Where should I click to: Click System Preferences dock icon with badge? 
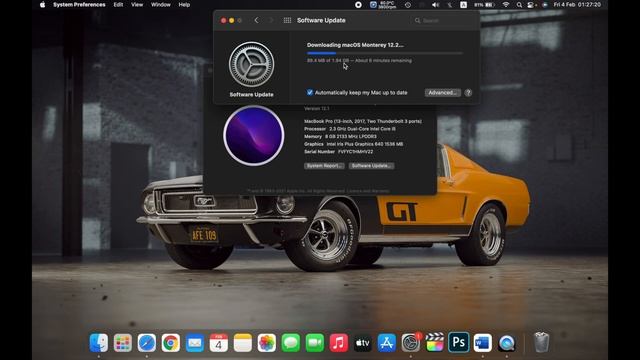(x=411, y=342)
